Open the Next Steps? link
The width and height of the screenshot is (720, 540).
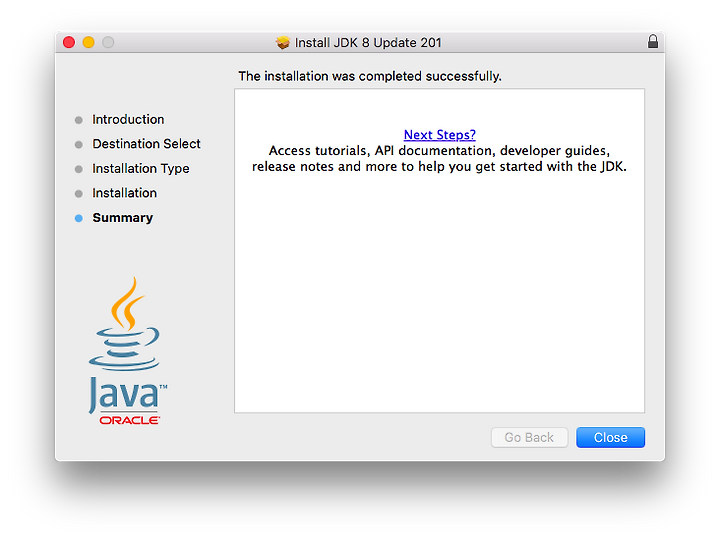[x=439, y=135]
